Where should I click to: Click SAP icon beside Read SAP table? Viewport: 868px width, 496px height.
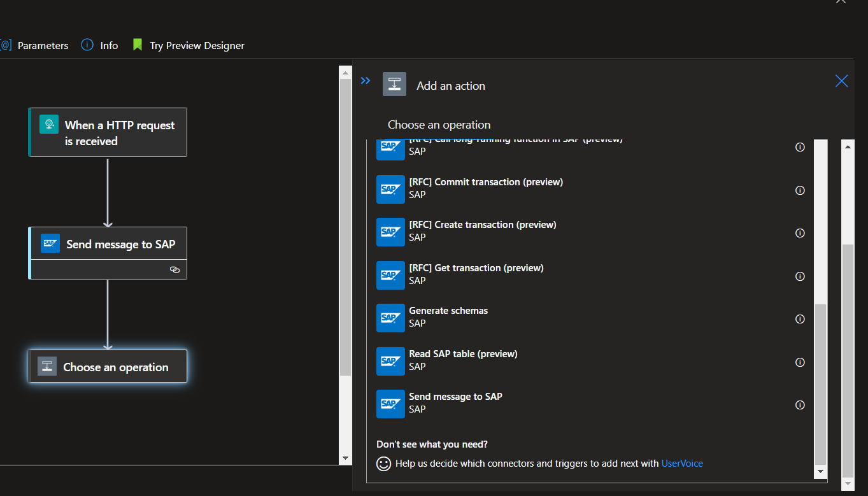[x=390, y=361]
